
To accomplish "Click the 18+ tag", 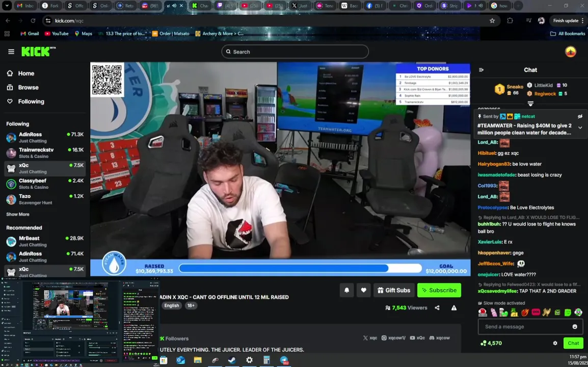I will tap(191, 305).
